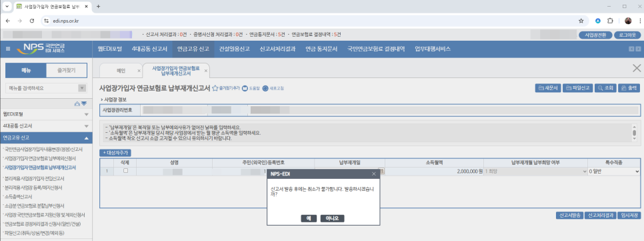Open the browser extensions puzzle icon
The height and width of the screenshot is (241, 644).
coord(610,21)
